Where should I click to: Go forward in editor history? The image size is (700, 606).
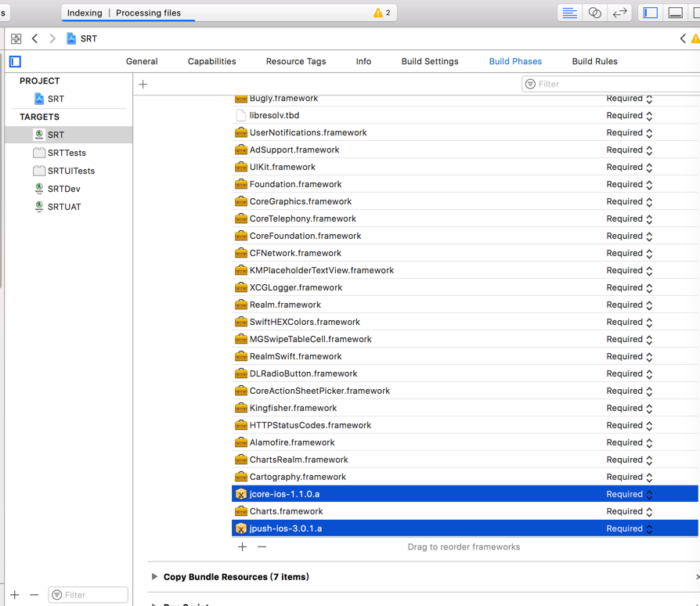tap(52, 39)
